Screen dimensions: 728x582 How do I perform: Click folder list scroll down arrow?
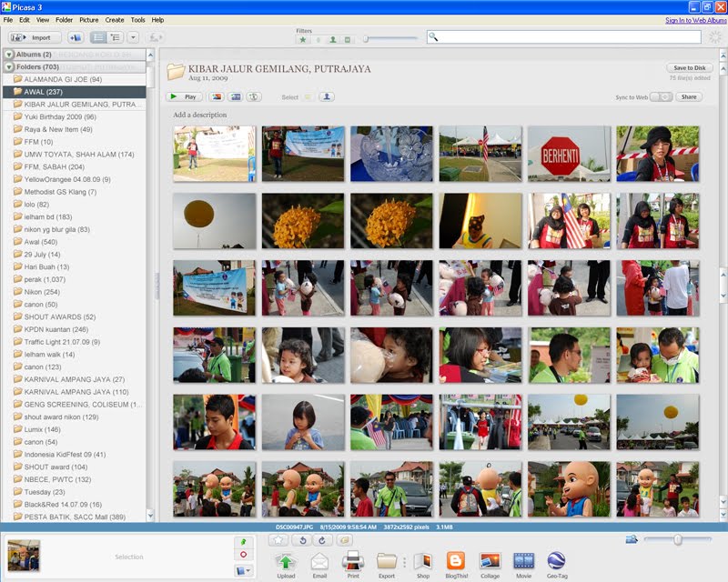click(x=150, y=516)
